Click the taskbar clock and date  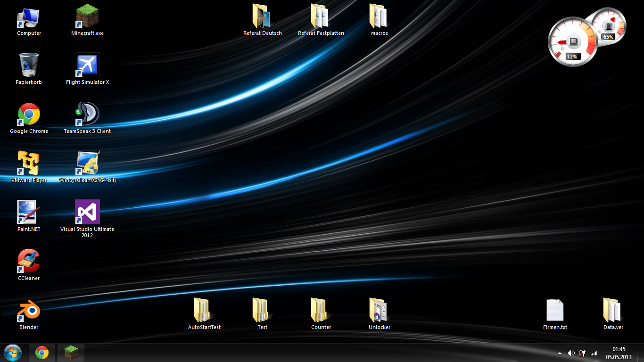pos(619,353)
